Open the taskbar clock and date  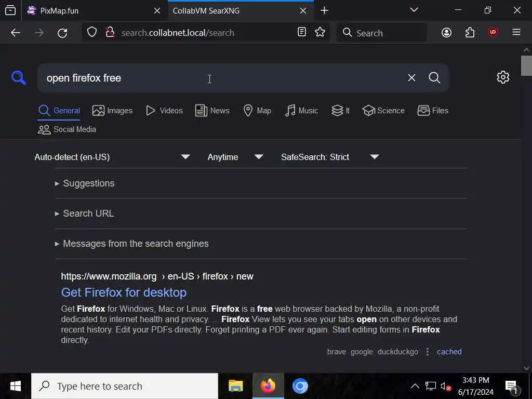point(476,386)
